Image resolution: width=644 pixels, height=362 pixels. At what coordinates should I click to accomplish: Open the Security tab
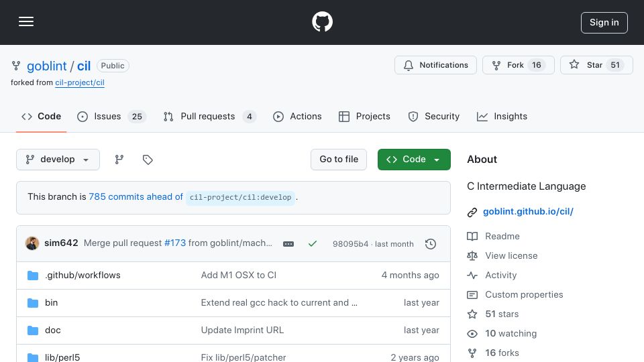pos(434,117)
